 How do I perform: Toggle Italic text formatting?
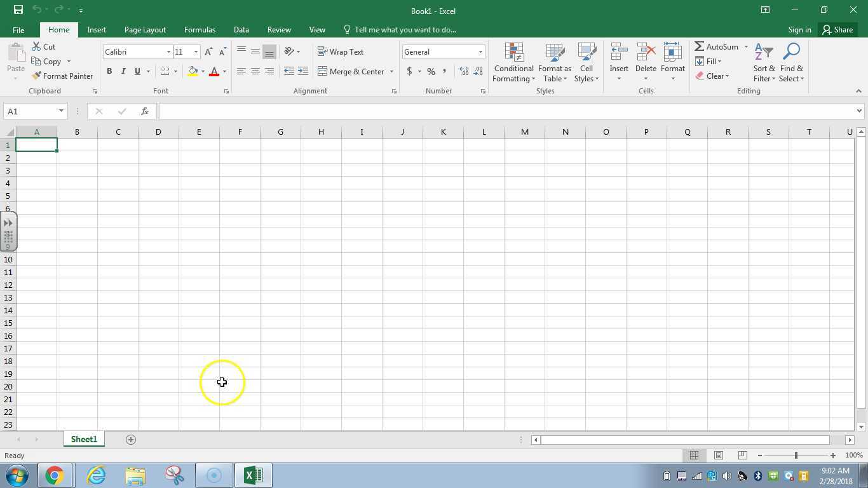pos(123,72)
